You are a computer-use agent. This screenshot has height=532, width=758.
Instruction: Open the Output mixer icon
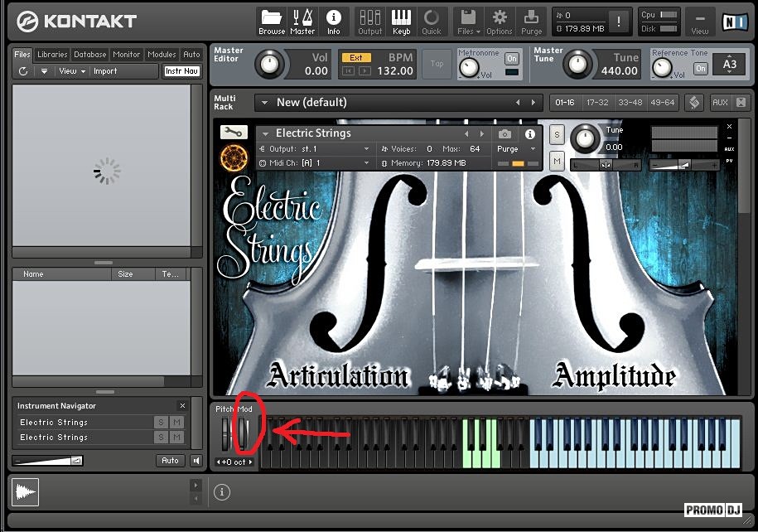(x=369, y=22)
